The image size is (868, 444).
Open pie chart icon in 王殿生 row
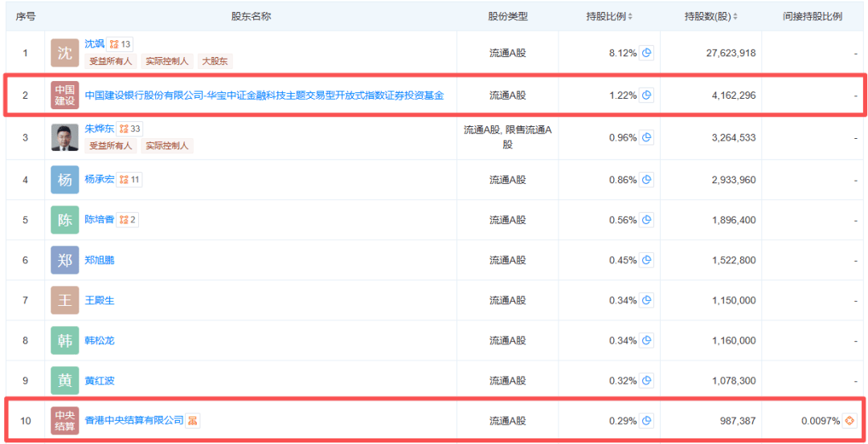point(646,300)
